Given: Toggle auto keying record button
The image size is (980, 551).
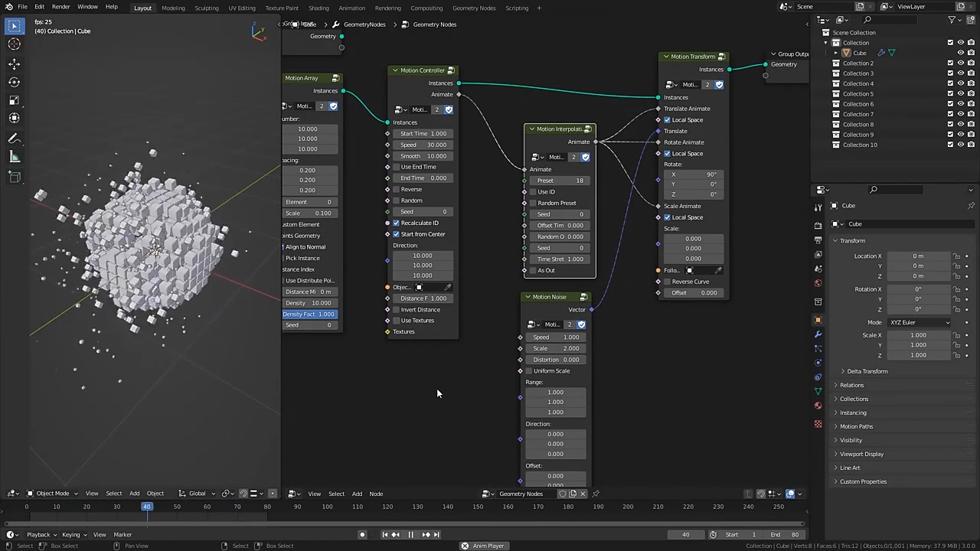Looking at the screenshot, I should point(362,535).
